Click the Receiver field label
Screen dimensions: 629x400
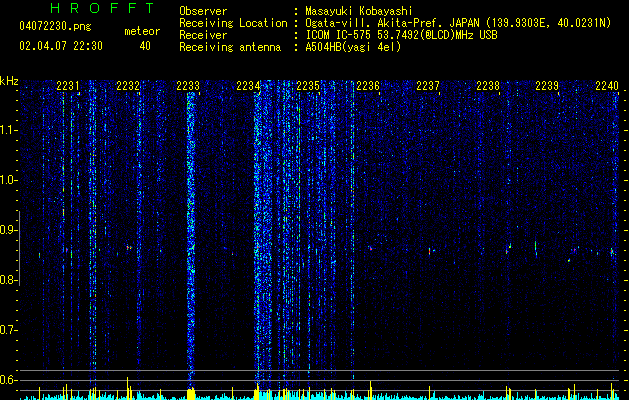point(203,35)
